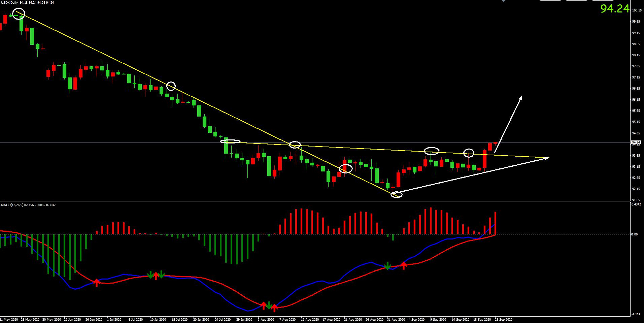The height and width of the screenshot is (323, 644).
Task: Click the red up arrow near 26 Jun on MACD
Action: tap(97, 282)
